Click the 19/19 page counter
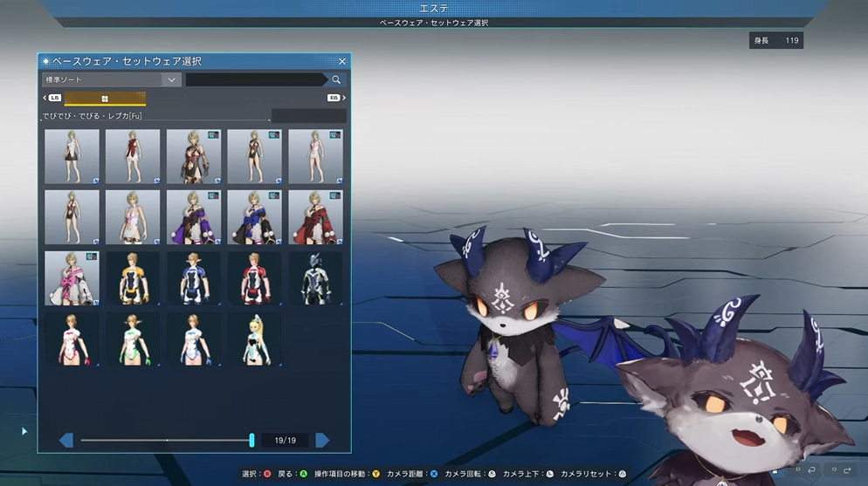Screen dimensions: 868x486 pos(285,441)
